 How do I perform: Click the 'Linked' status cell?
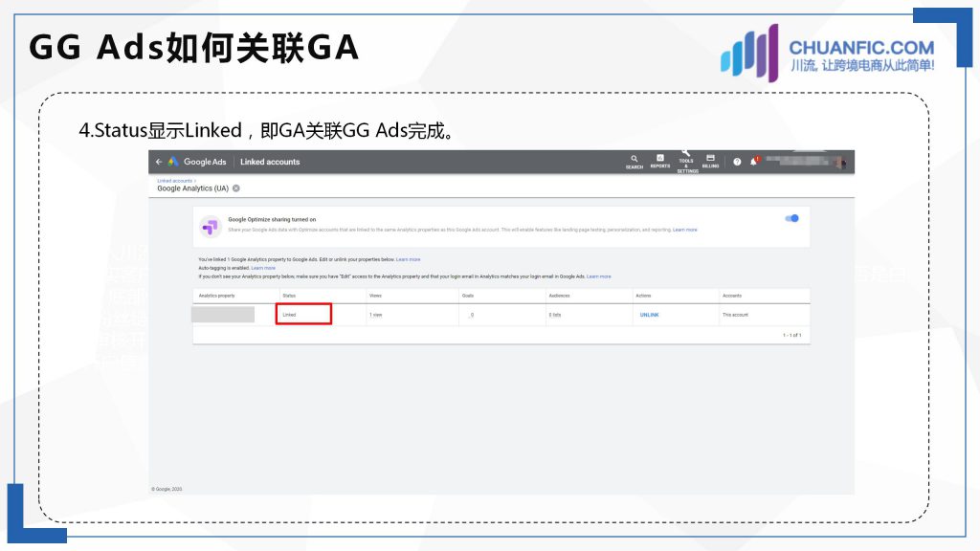click(303, 314)
